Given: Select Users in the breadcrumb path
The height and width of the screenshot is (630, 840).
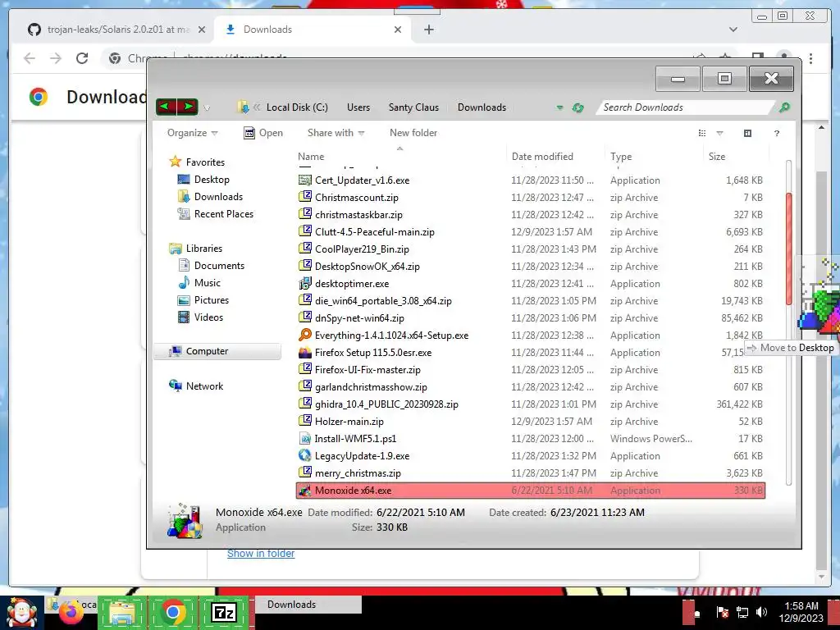Looking at the screenshot, I should 358,107.
